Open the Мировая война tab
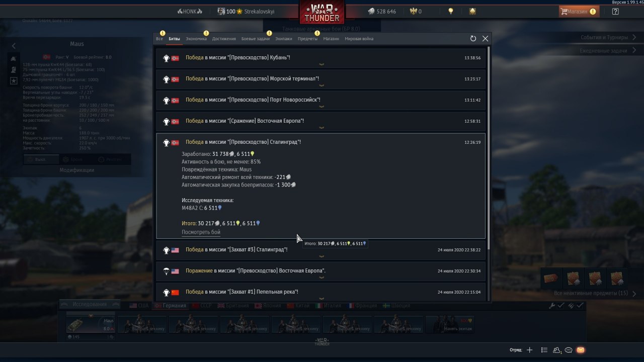Image resolution: width=644 pixels, height=362 pixels. (x=359, y=39)
